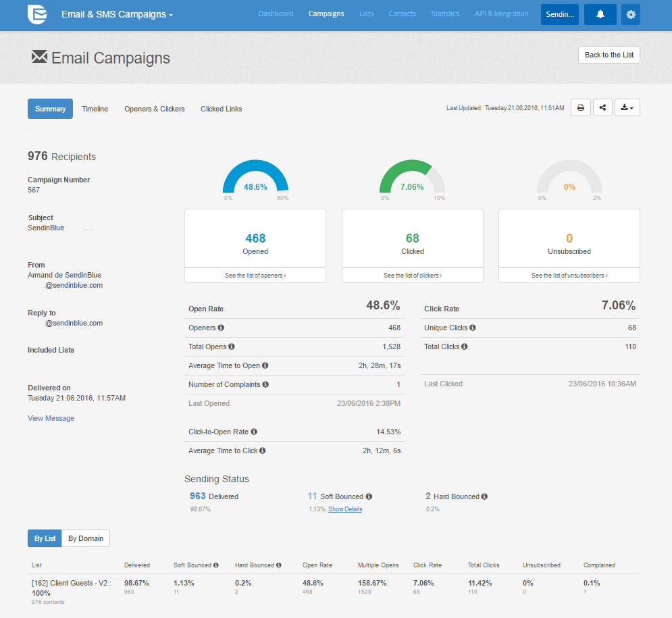Click the Last Clicked date 23/06/2016 10:36AM
Screen dimensions: 672x618
[x=602, y=384]
